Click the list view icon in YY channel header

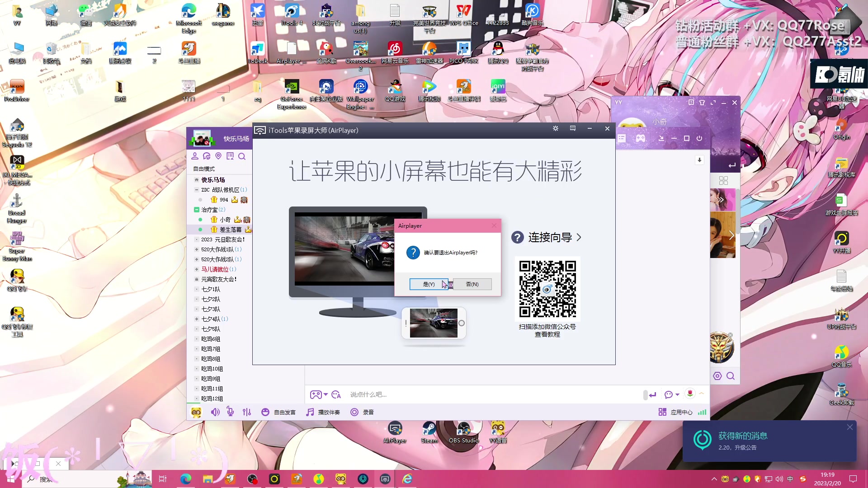pyautogui.click(x=622, y=138)
